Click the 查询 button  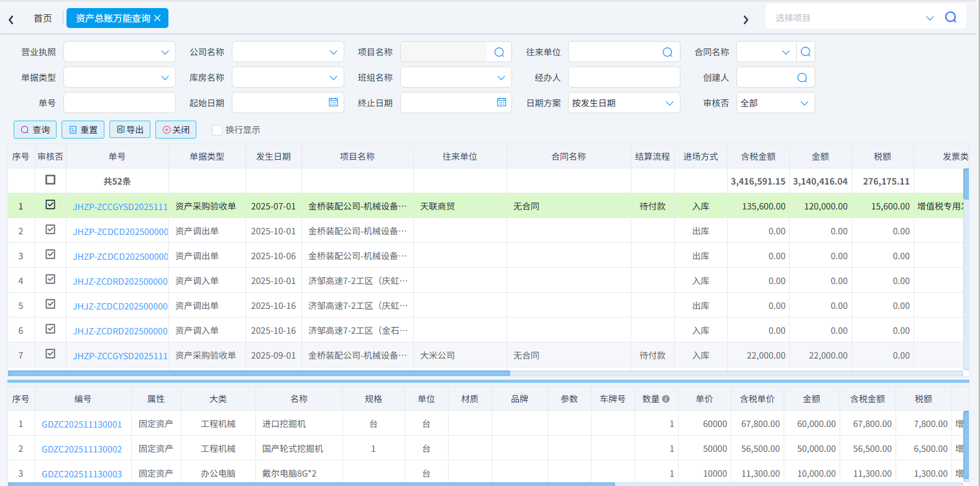pyautogui.click(x=35, y=130)
